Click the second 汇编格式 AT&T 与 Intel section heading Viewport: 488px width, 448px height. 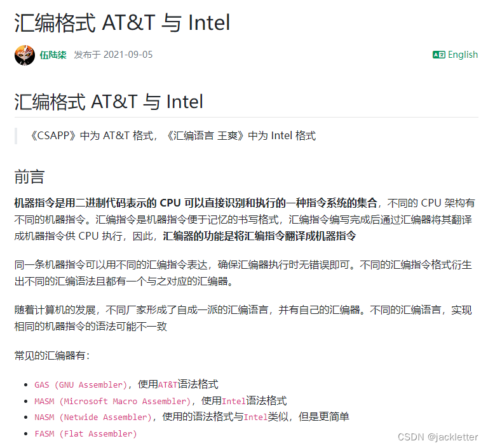(x=109, y=102)
